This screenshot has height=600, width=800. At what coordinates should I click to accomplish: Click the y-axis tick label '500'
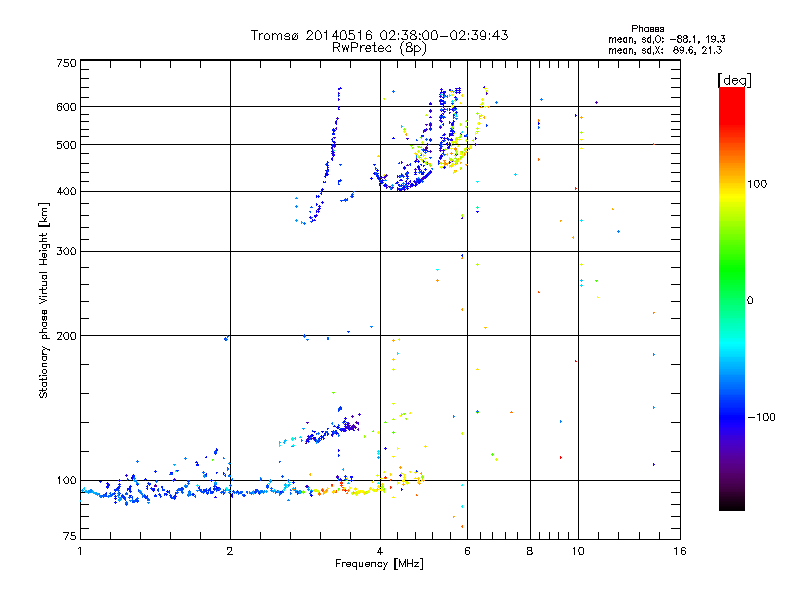(66, 145)
